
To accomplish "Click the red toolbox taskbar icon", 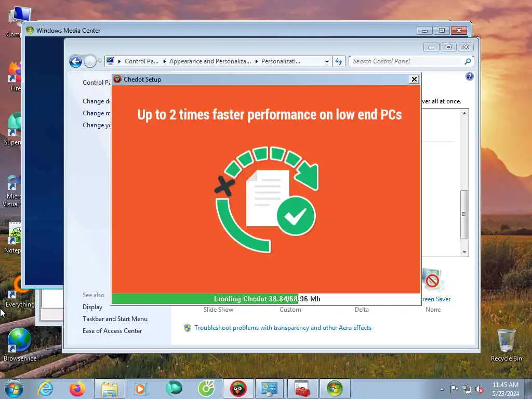I will pos(302,389).
